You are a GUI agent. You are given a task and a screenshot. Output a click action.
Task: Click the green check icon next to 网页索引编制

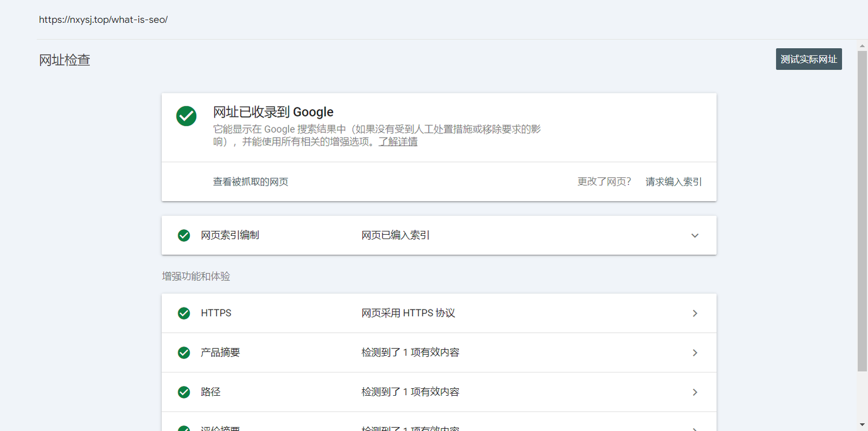point(184,235)
